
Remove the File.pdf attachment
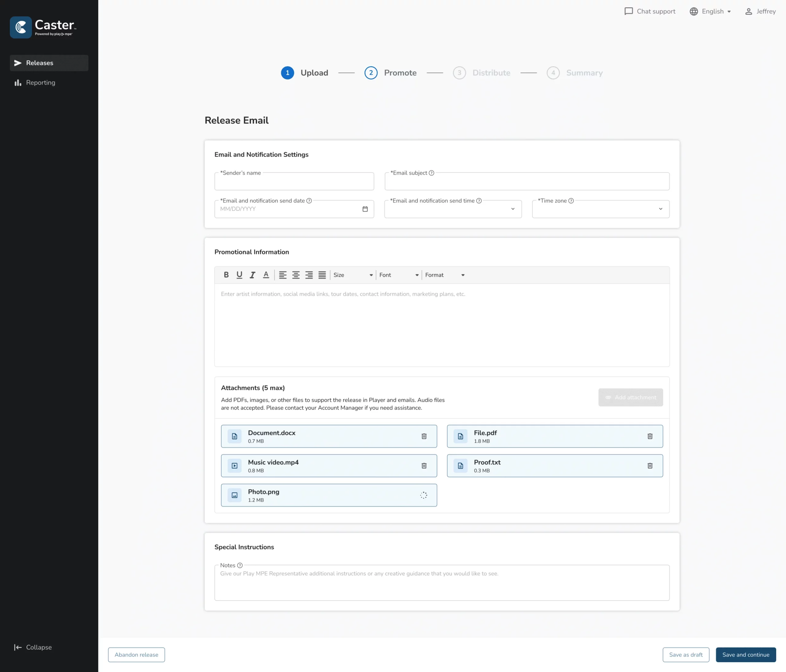pyautogui.click(x=650, y=436)
